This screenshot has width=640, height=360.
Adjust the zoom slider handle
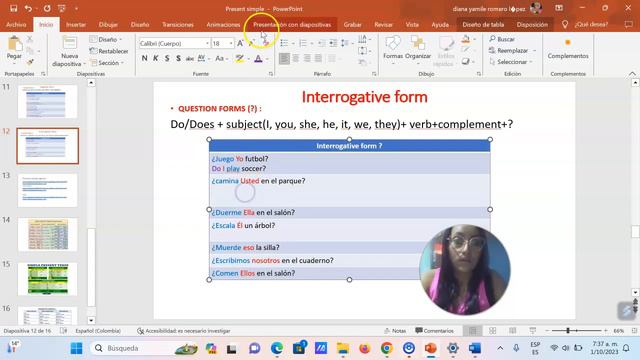[568, 331]
